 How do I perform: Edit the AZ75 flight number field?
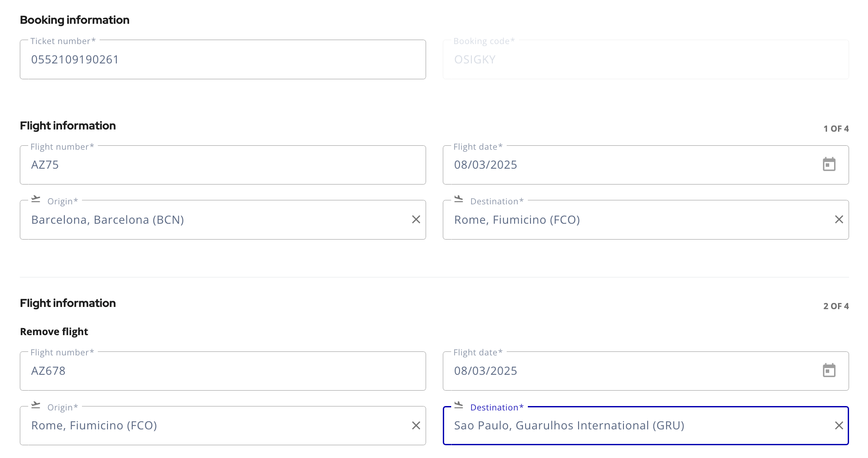223,165
